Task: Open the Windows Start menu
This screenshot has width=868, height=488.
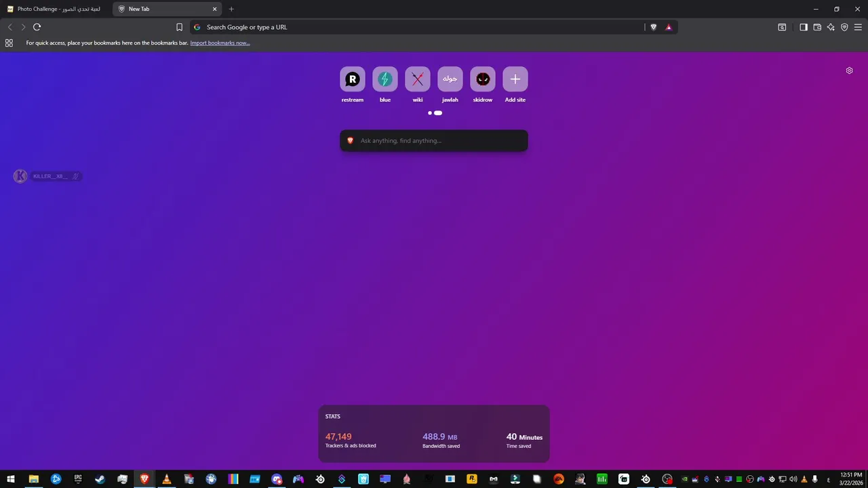Action: (x=11, y=479)
